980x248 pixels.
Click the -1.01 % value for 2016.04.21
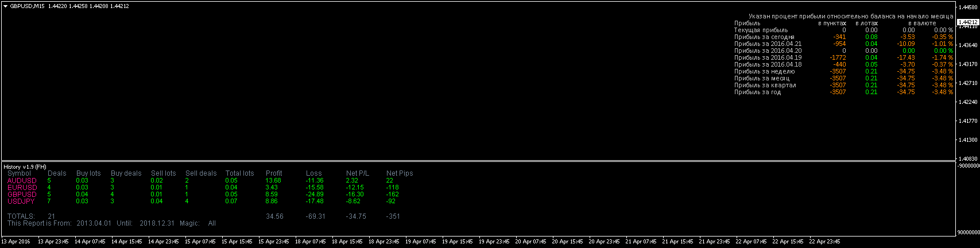[942, 44]
